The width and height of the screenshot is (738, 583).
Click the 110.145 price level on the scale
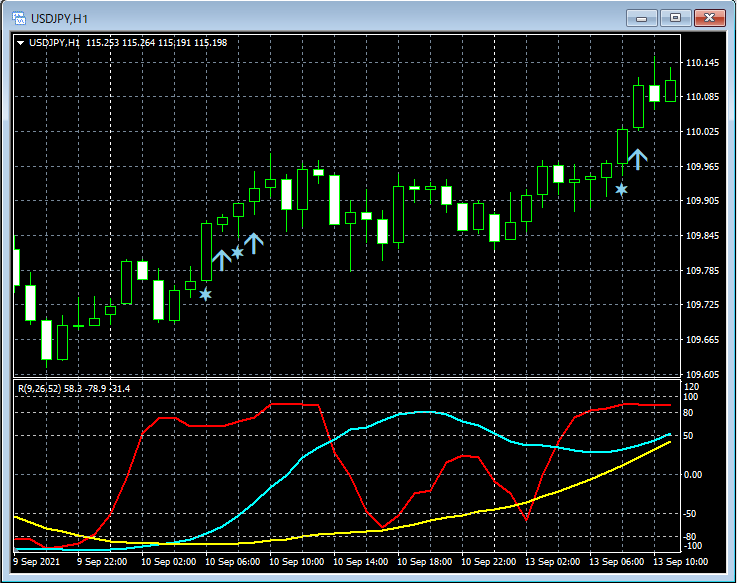click(x=702, y=63)
